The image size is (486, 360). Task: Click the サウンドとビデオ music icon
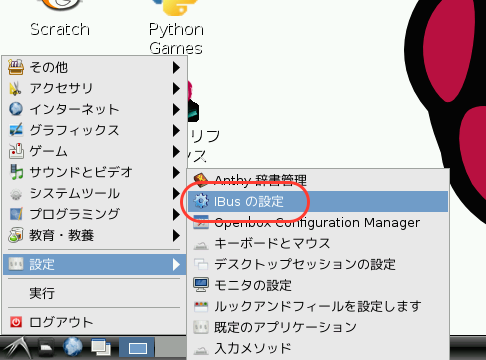pyautogui.click(x=16, y=172)
